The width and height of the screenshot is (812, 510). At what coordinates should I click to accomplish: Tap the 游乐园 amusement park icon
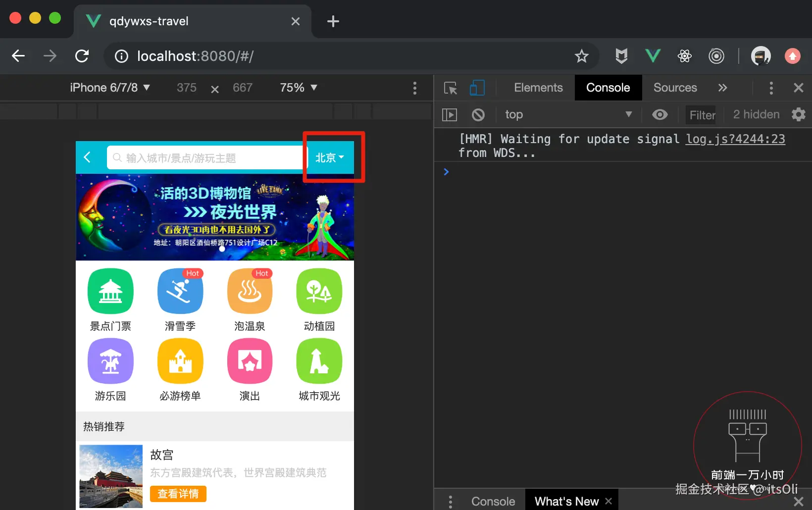coord(110,361)
